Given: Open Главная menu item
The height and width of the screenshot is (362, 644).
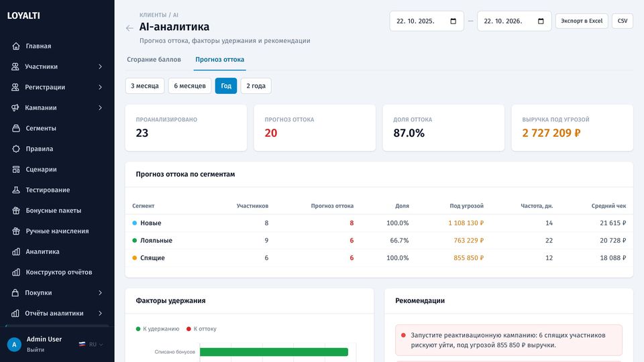Looking at the screenshot, I should [57, 46].
